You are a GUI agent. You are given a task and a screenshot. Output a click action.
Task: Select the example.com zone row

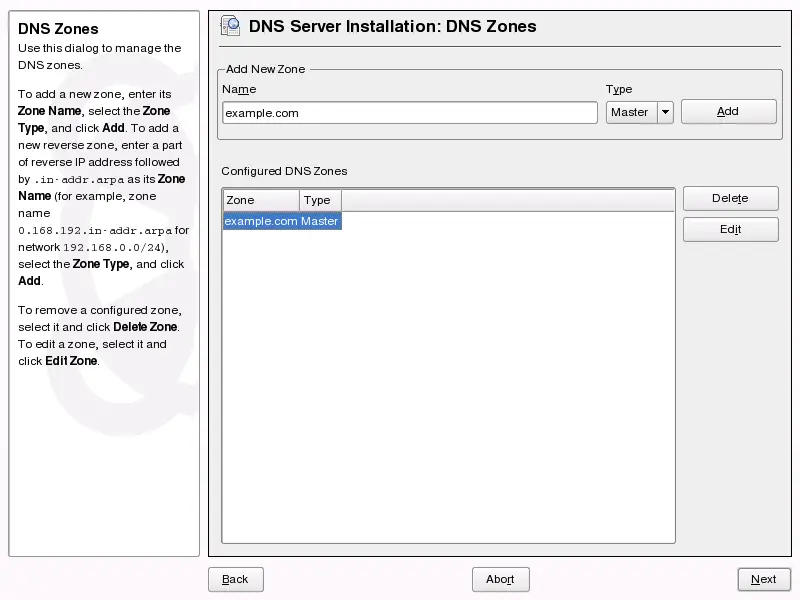click(x=260, y=221)
